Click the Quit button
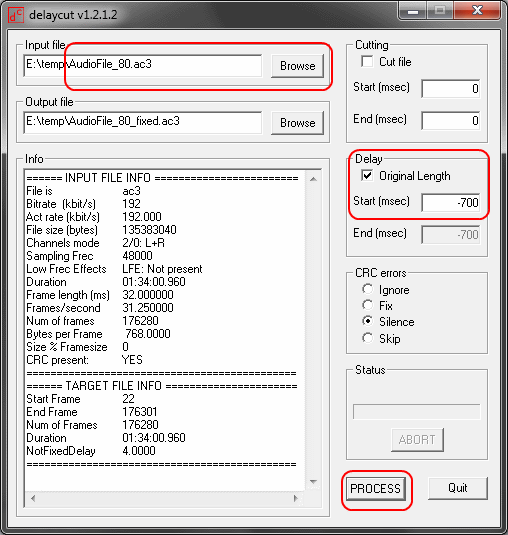This screenshot has height=535, width=508. pyautogui.click(x=458, y=488)
